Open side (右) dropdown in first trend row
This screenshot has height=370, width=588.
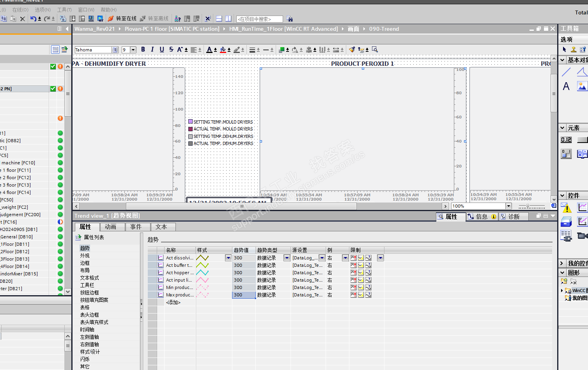click(345, 258)
